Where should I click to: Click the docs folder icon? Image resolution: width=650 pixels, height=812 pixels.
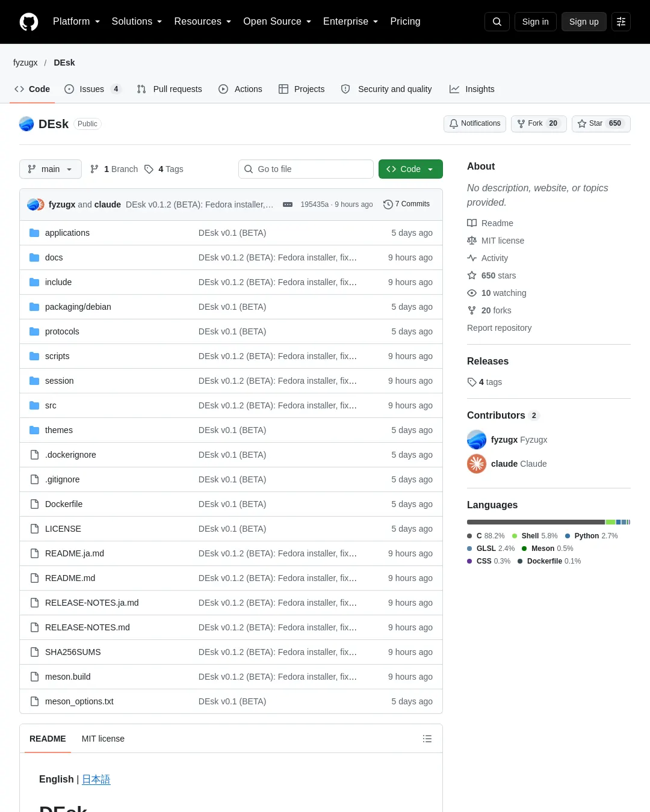pos(34,257)
